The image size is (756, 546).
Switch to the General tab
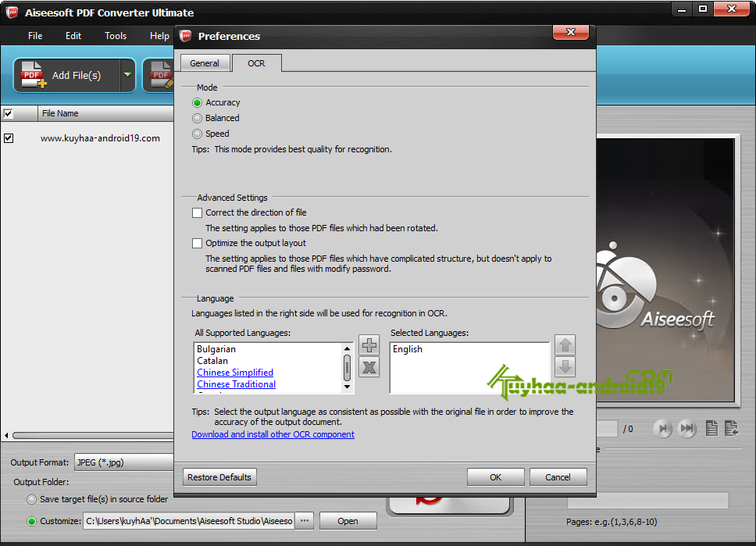205,63
